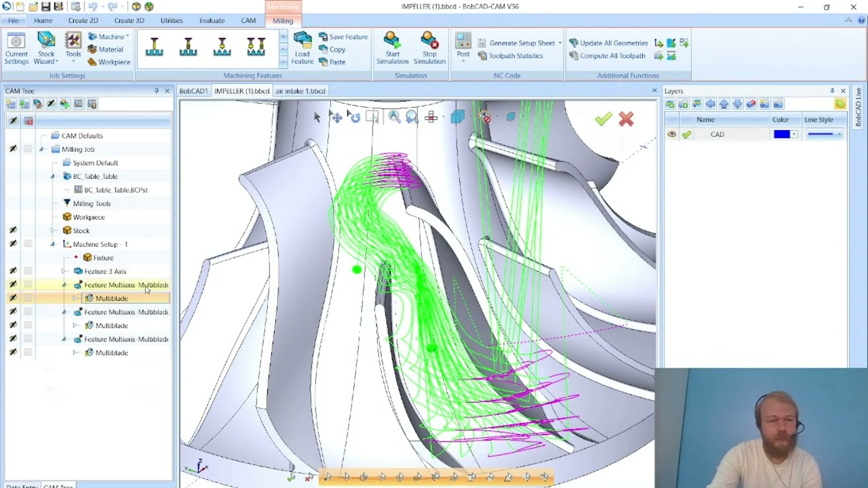Open the Machine dropdown in ribbon
The height and width of the screenshot is (488, 868).
tap(108, 37)
